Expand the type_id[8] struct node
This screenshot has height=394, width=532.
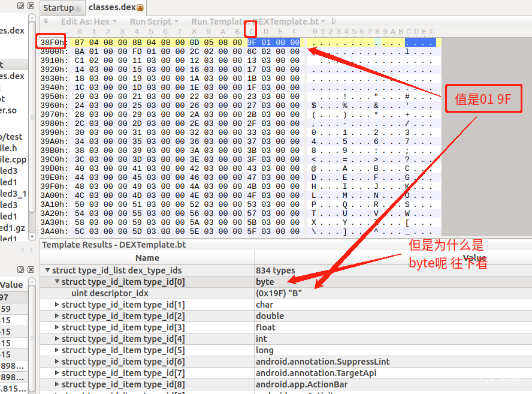click(x=57, y=384)
